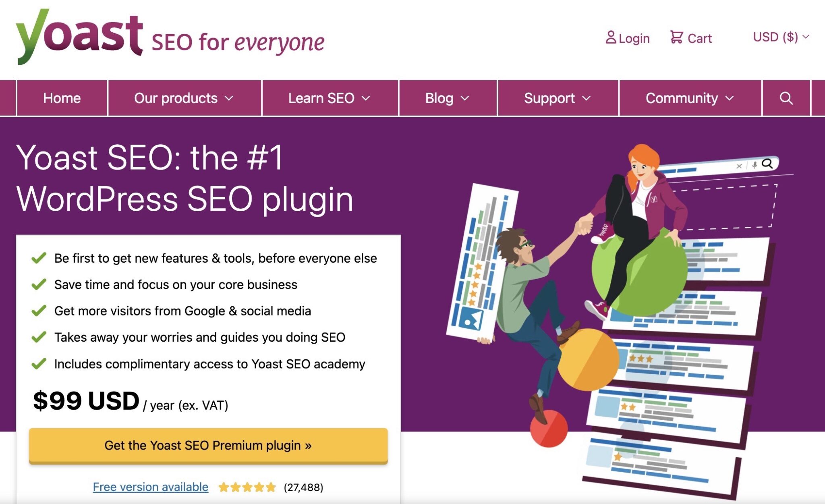825x504 pixels.
Task: Expand the Learn SEO menu
Action: pyautogui.click(x=330, y=98)
